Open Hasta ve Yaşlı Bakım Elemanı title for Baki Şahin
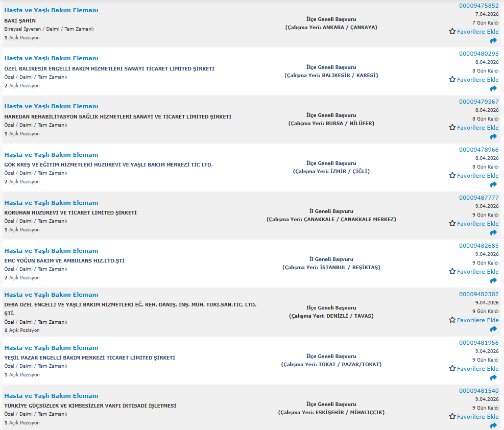Image resolution: width=504 pixels, height=430 pixels. coord(51,10)
